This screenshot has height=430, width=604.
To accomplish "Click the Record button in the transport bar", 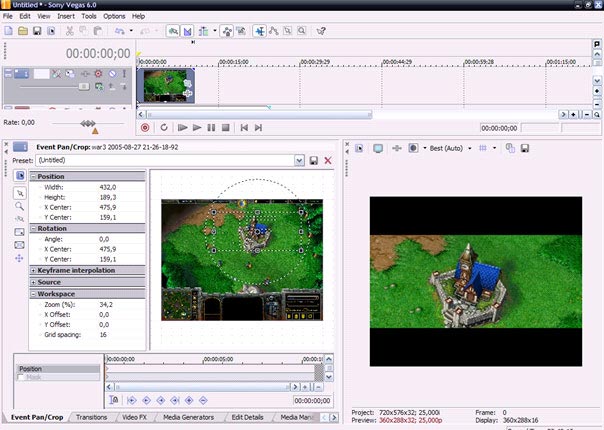I will coord(145,128).
